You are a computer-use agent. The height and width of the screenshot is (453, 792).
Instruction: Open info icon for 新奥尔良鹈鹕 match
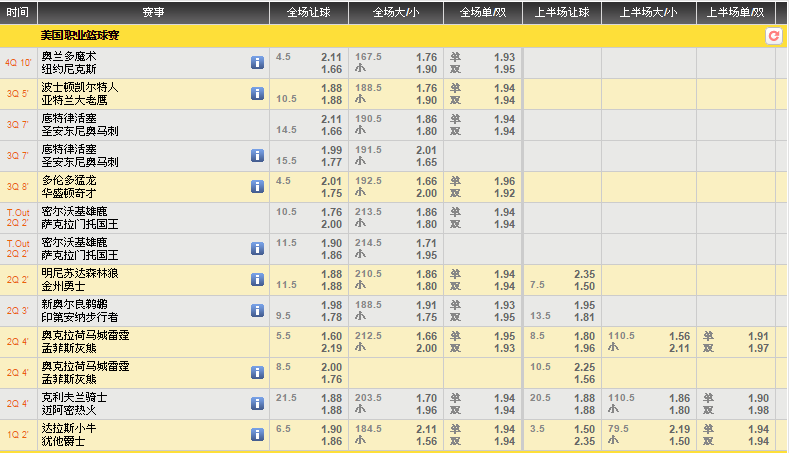257,310
